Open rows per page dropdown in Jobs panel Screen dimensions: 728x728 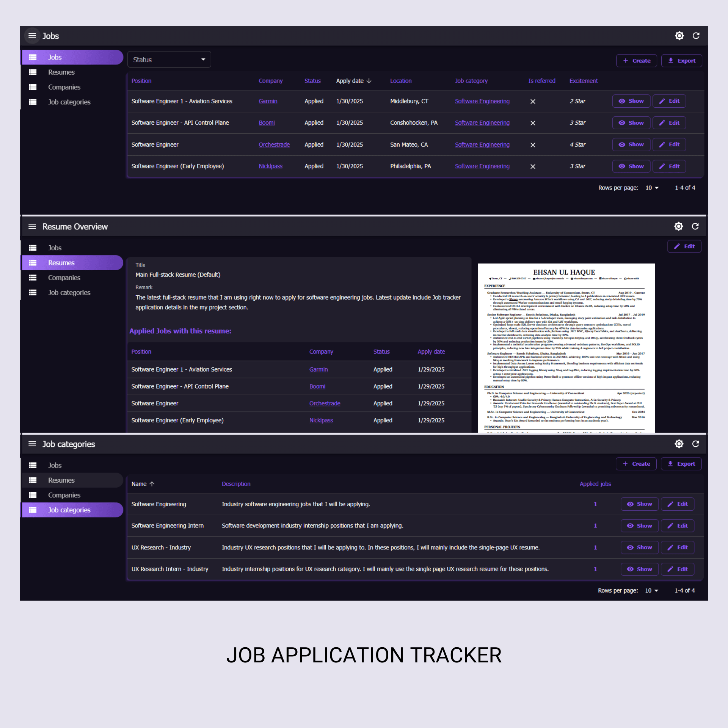(x=652, y=188)
